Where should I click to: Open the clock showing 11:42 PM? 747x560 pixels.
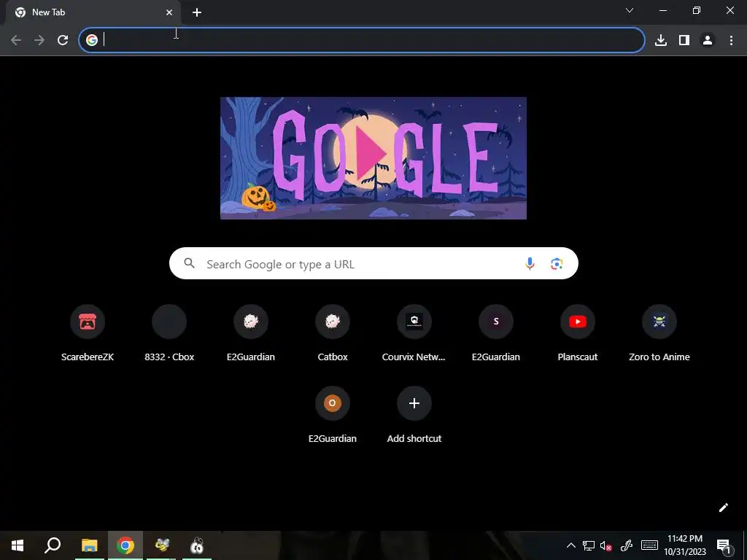[685, 545]
